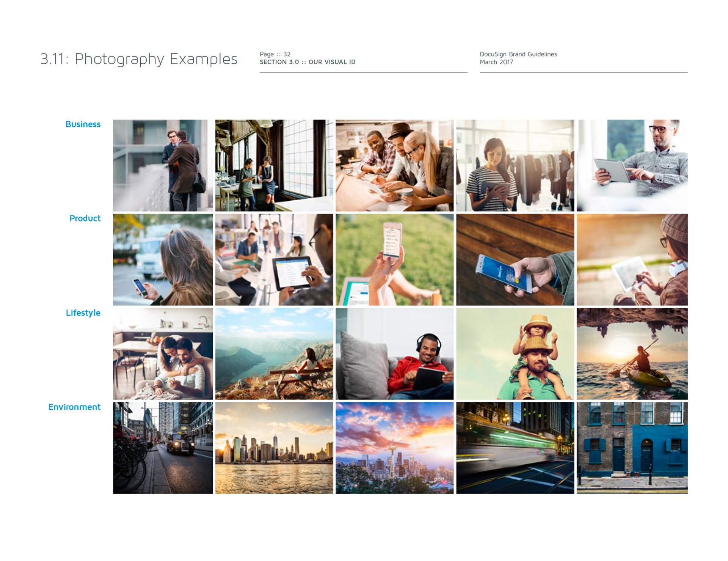728x561 pixels.
Task: Select woman in striped shirt with tablet
Action: pyautogui.click(x=515, y=165)
